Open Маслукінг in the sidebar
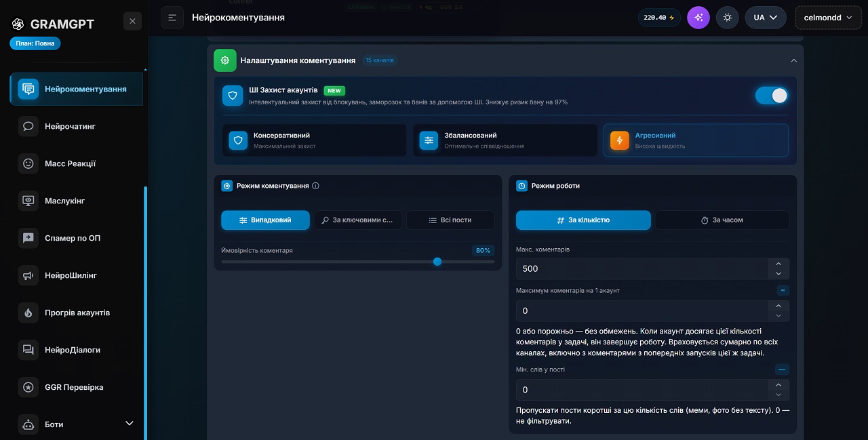This screenshot has width=868, height=440. [x=77, y=201]
